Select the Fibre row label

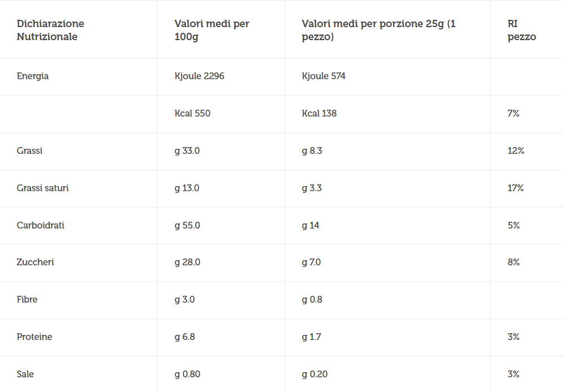pyautogui.click(x=27, y=300)
